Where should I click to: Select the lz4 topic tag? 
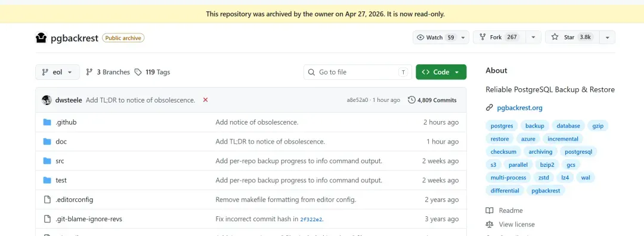[565, 178]
